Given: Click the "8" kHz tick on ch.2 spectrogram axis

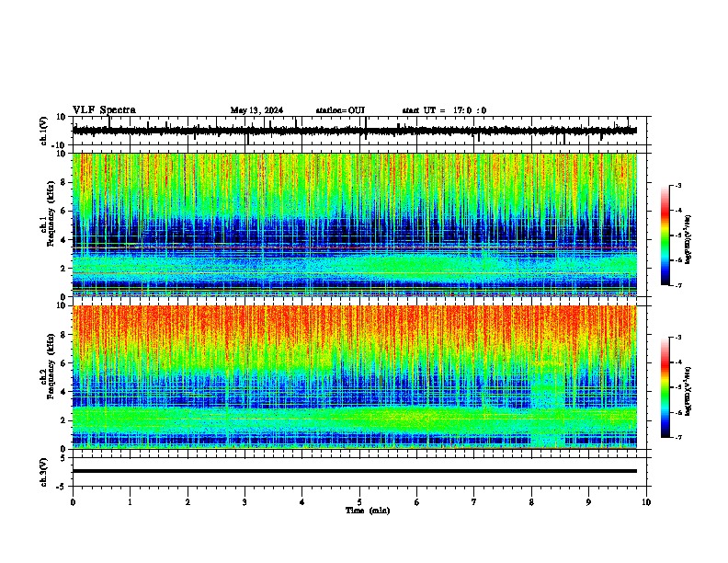Looking at the screenshot, I should coord(63,335).
